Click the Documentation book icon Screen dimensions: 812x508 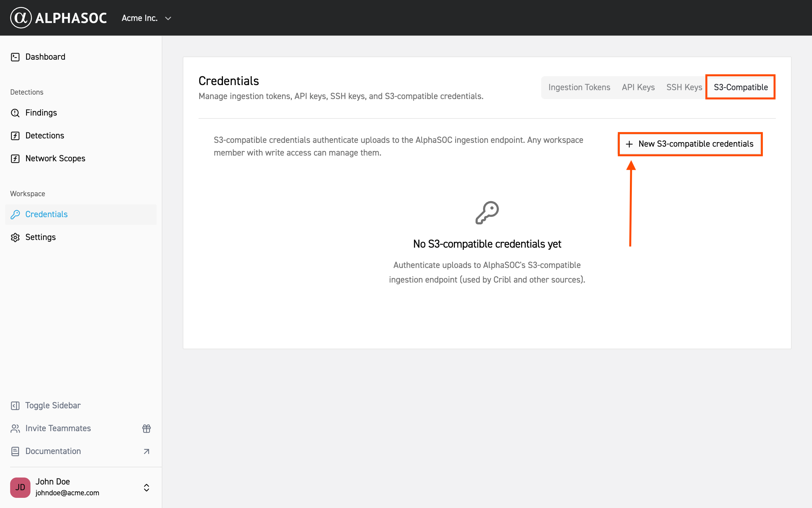(x=15, y=451)
